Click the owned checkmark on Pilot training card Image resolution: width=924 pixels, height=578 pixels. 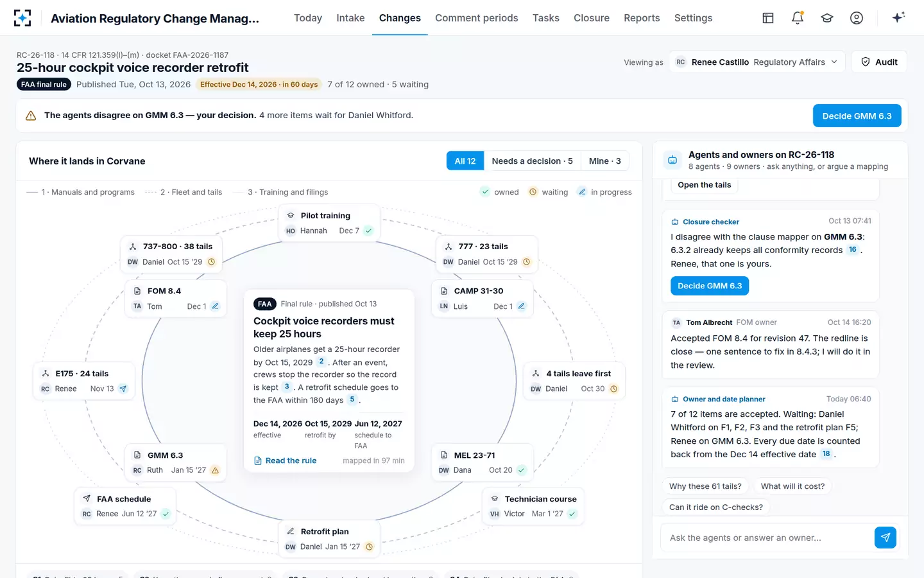(368, 231)
